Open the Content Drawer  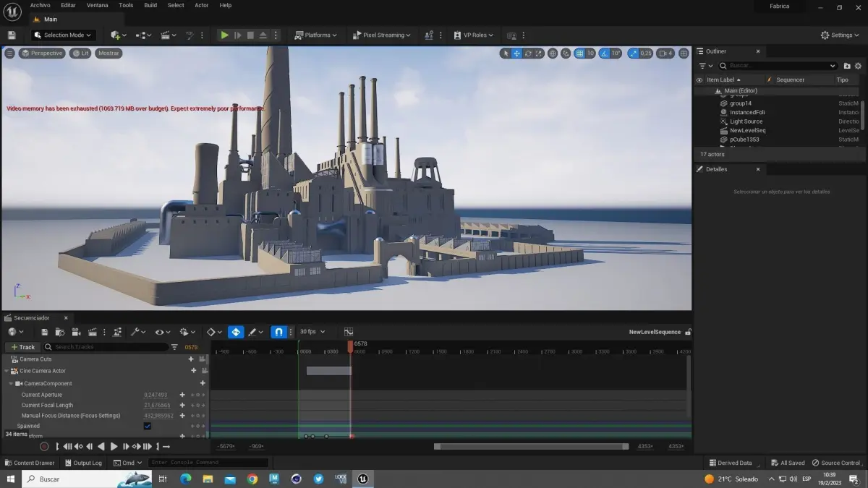point(30,463)
